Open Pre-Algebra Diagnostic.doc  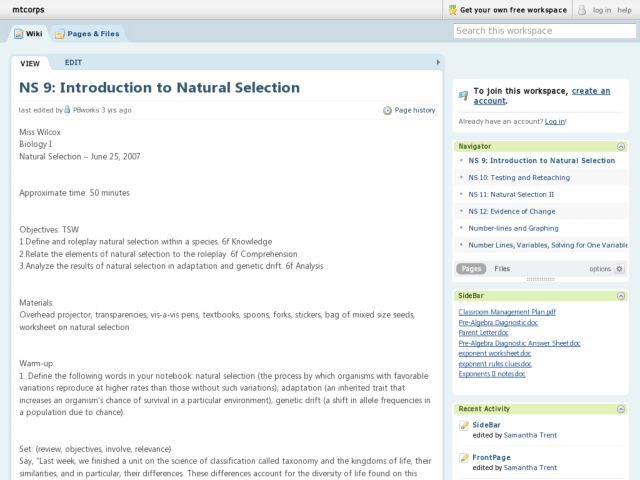(x=498, y=323)
